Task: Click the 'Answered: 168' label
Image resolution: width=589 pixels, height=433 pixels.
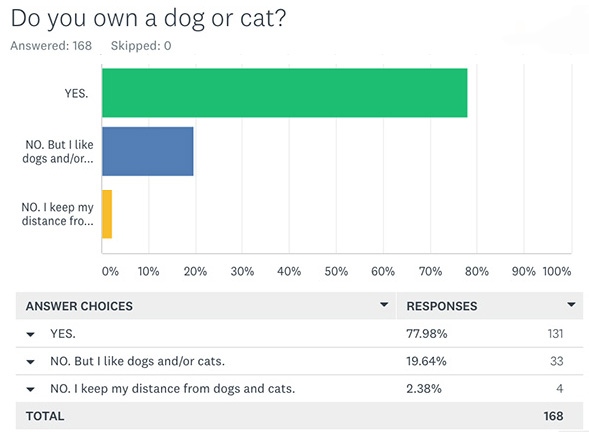Action: (51, 46)
